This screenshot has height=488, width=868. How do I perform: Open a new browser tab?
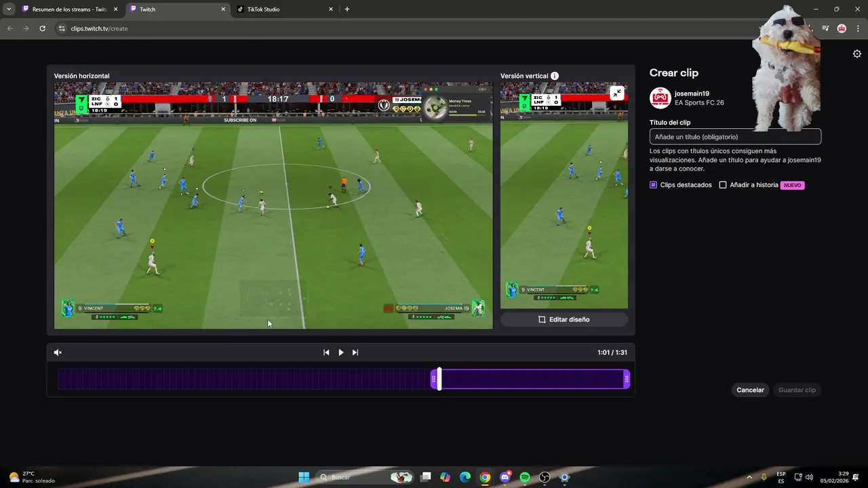347,9
